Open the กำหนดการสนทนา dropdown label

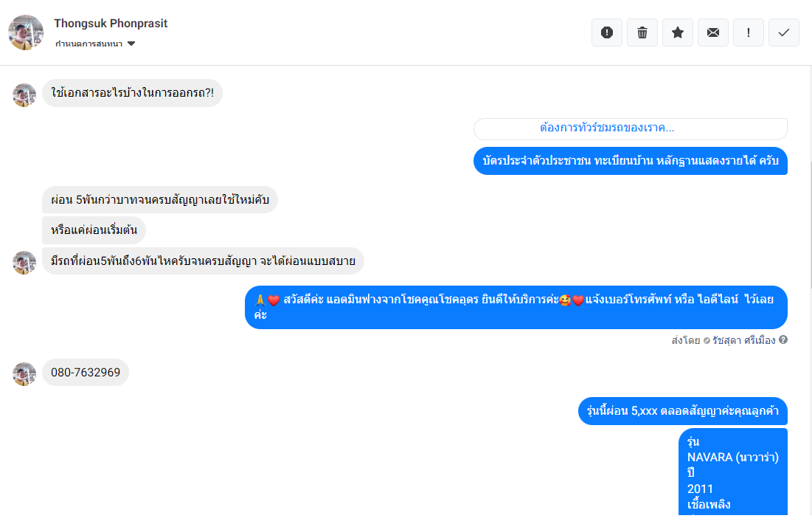[89, 44]
